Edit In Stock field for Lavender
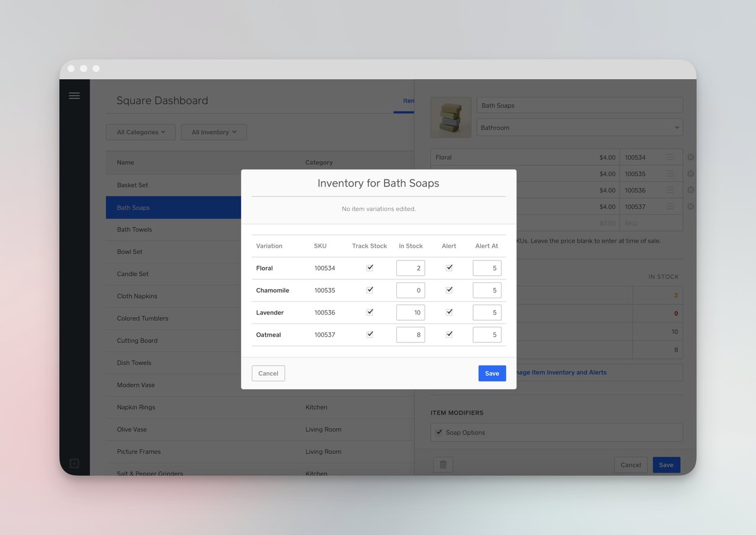Screen dimensions: 756x535 click(x=410, y=312)
